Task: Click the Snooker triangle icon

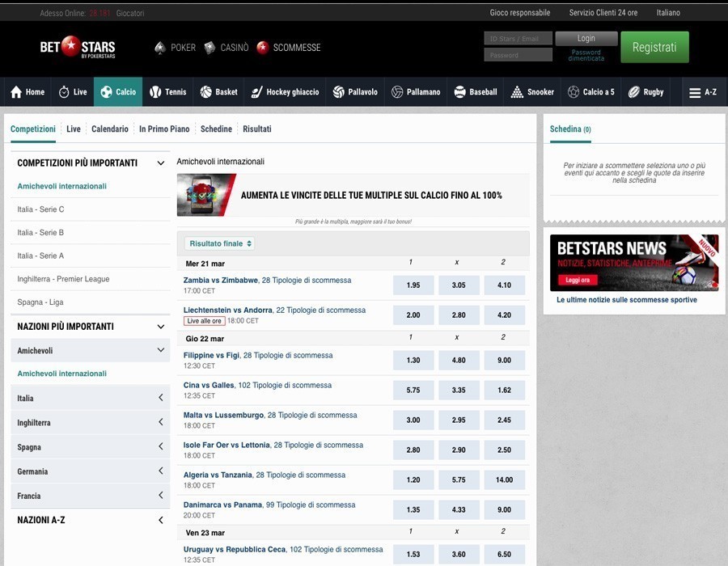Action: coord(517,92)
